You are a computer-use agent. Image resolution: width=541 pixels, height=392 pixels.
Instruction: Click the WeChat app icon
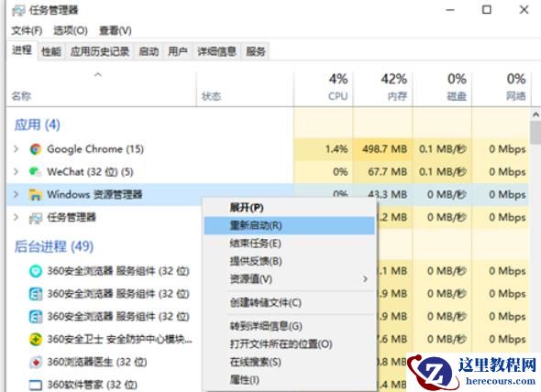pyautogui.click(x=35, y=171)
